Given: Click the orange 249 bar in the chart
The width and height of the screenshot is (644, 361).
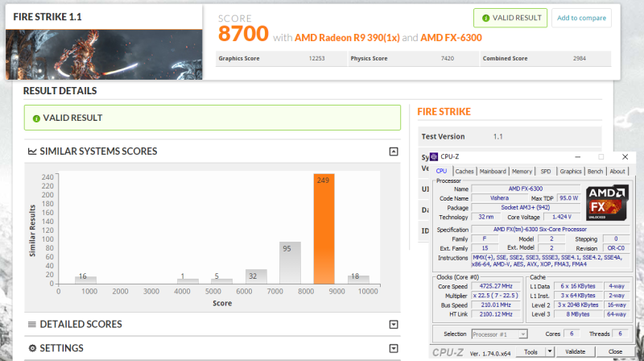Looking at the screenshot, I should point(324,229).
